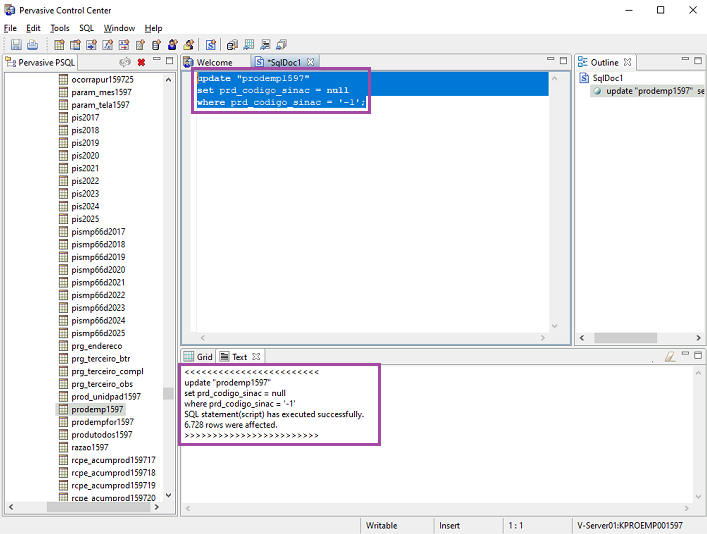Close the SqlDoc1 editor tab
707x534 pixels.
pyautogui.click(x=311, y=62)
